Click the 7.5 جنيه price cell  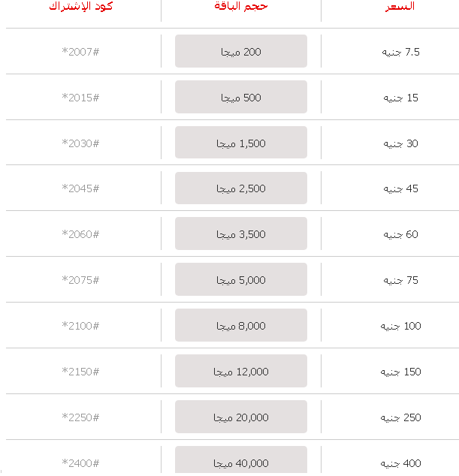[402, 52]
